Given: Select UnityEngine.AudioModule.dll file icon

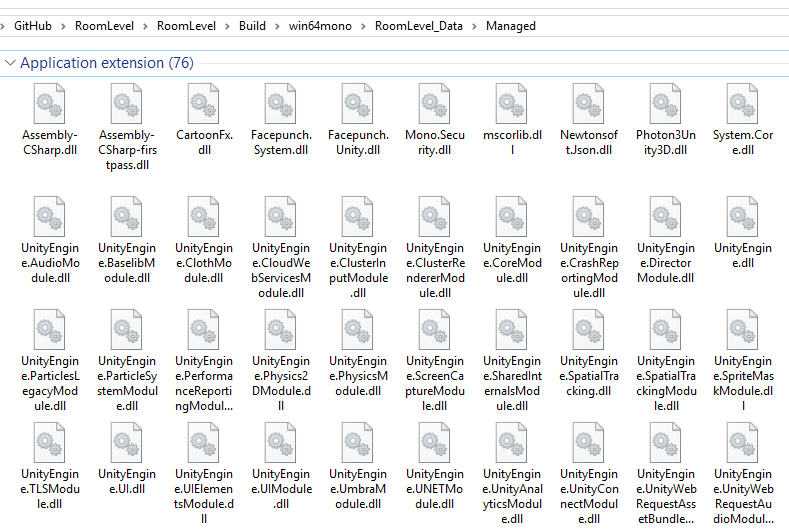Looking at the screenshot, I should tap(49, 216).
